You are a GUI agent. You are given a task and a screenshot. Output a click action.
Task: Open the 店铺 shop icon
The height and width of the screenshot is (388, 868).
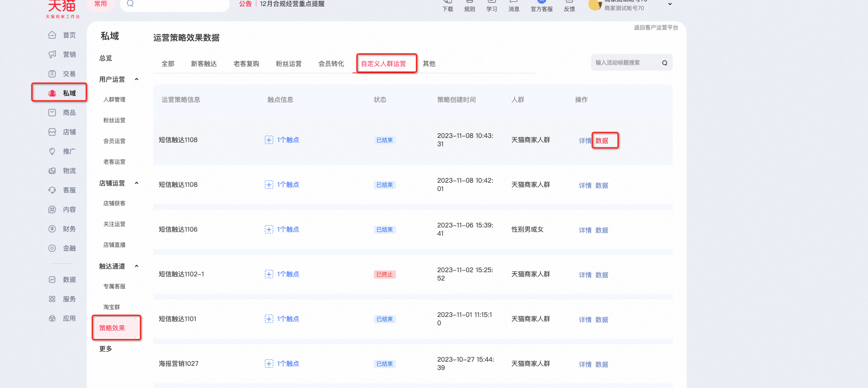[x=52, y=132]
